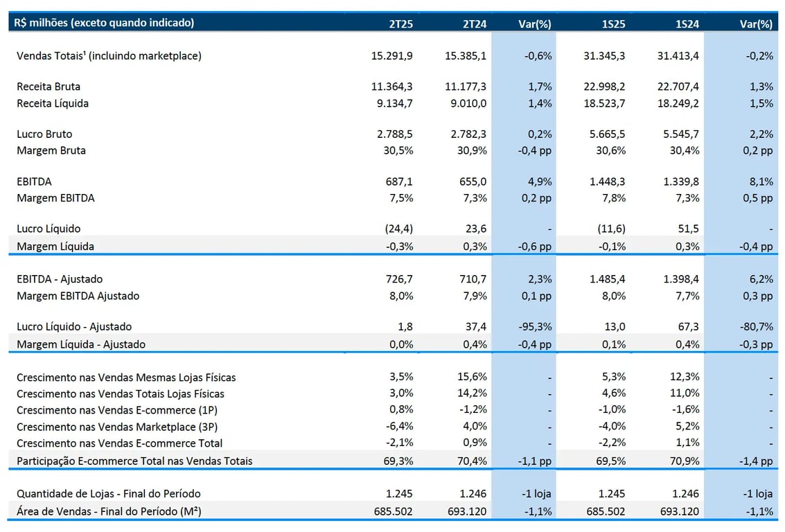Select the value '15.291,9'
The width and height of the screenshot is (785, 532).
[x=392, y=55]
